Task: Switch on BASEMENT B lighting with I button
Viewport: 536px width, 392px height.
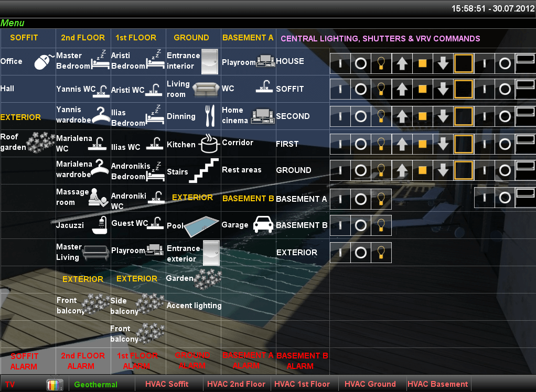Action: coord(340,225)
